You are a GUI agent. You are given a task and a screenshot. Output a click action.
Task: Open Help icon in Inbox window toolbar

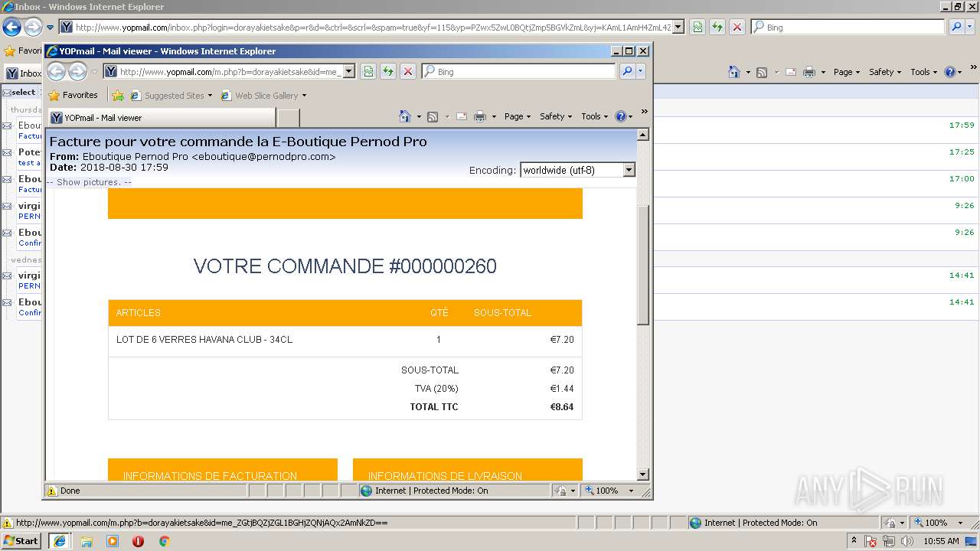tap(949, 72)
